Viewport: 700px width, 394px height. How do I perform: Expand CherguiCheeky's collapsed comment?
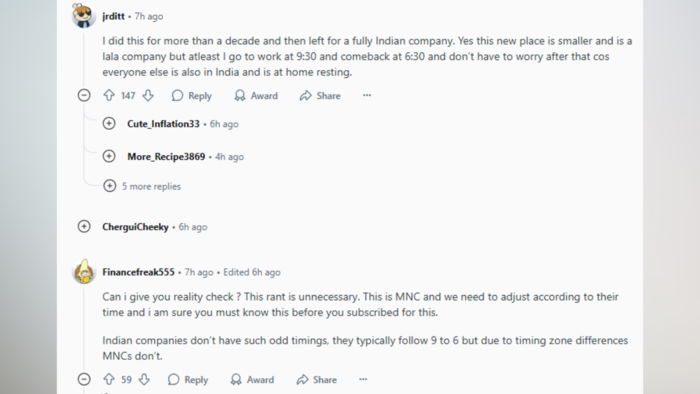click(84, 226)
